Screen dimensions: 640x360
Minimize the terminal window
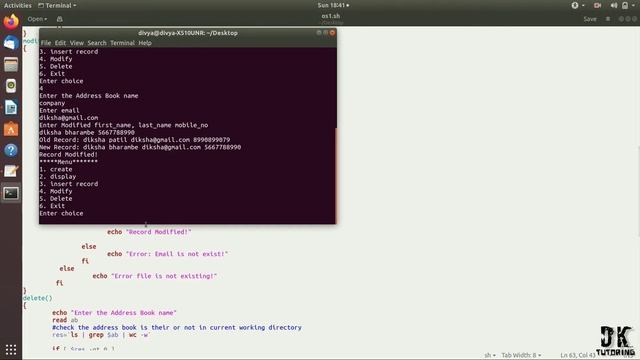pyautogui.click(x=319, y=33)
